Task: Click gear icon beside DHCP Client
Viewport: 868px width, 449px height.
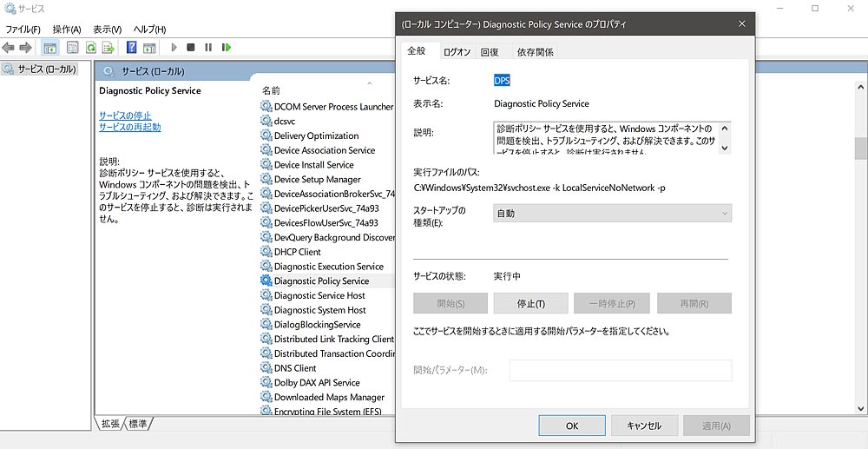Action: click(266, 252)
